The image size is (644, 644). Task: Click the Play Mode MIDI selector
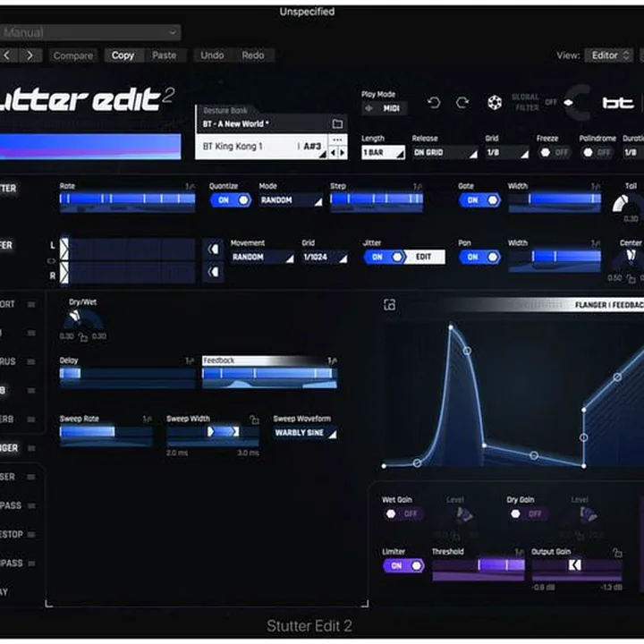click(385, 108)
